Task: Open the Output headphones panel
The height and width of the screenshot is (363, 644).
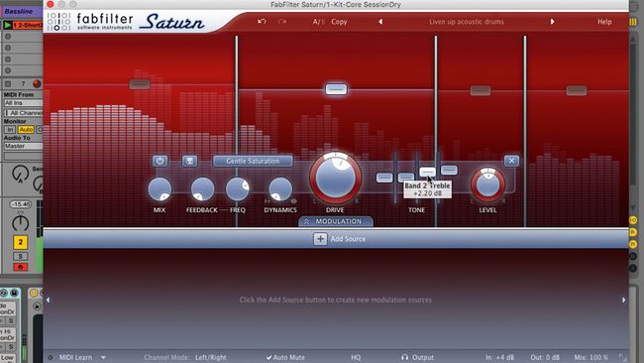Action: point(417,358)
